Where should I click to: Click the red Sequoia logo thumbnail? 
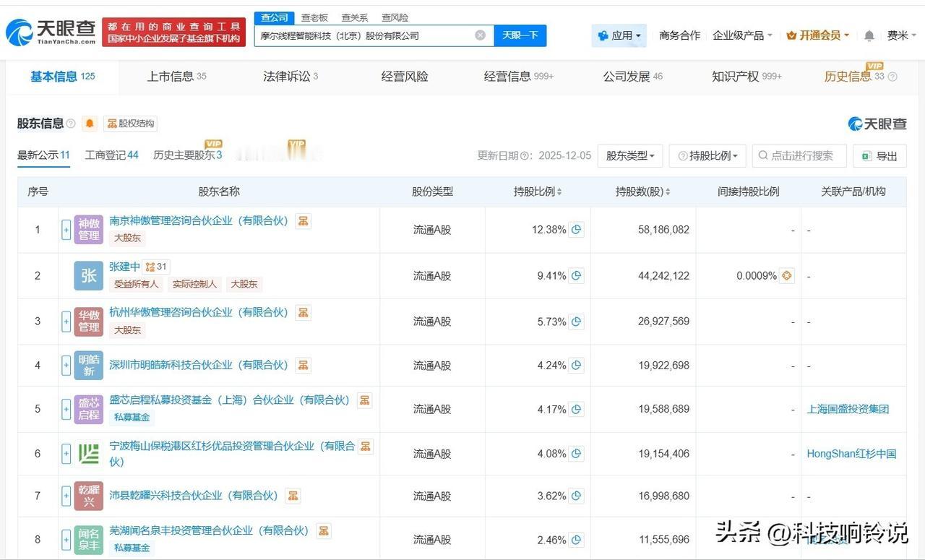(89, 454)
